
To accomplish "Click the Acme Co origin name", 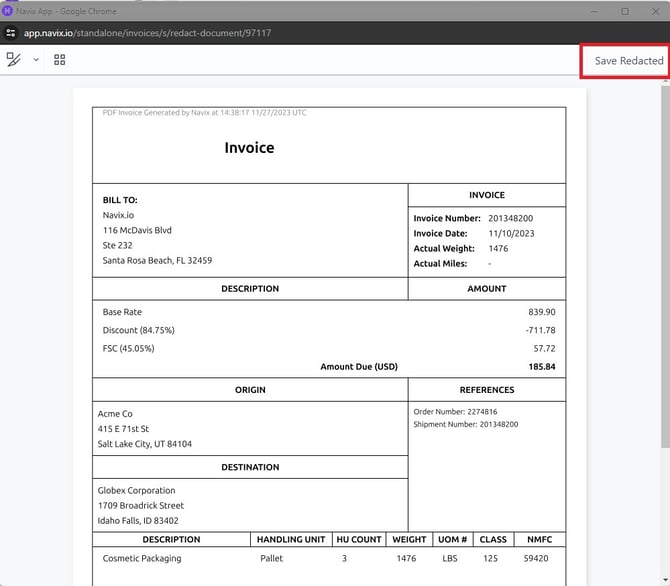I will 115,414.
